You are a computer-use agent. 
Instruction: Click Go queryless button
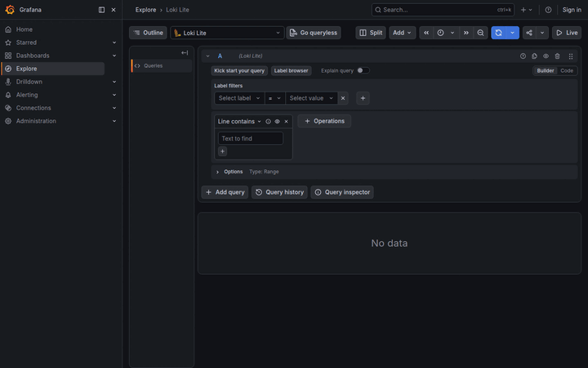coord(314,33)
